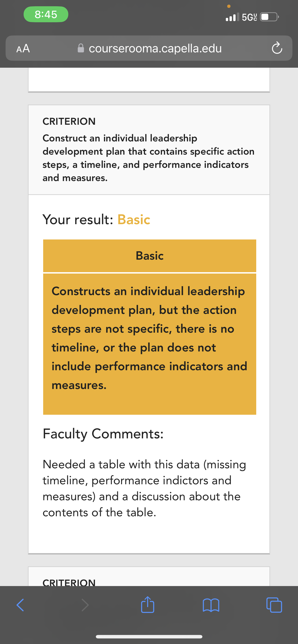Tap the CRITERION heading at top
Image resolution: width=298 pixels, height=644 pixels.
point(69,121)
